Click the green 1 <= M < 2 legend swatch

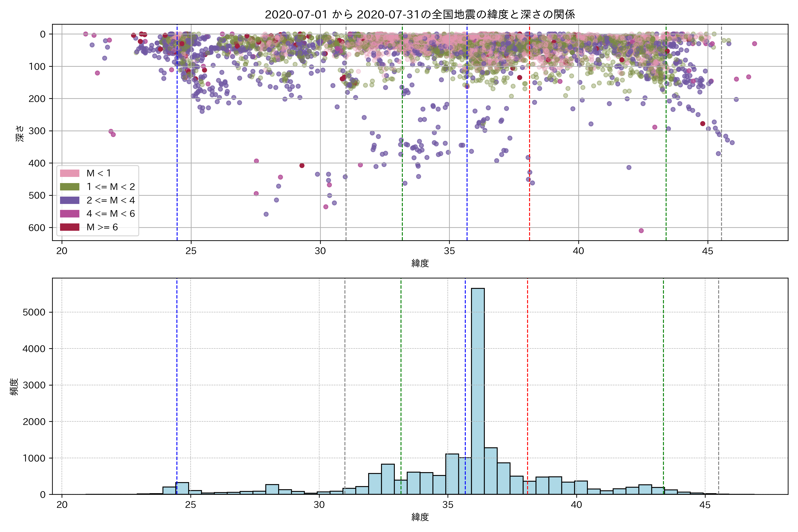(x=70, y=187)
